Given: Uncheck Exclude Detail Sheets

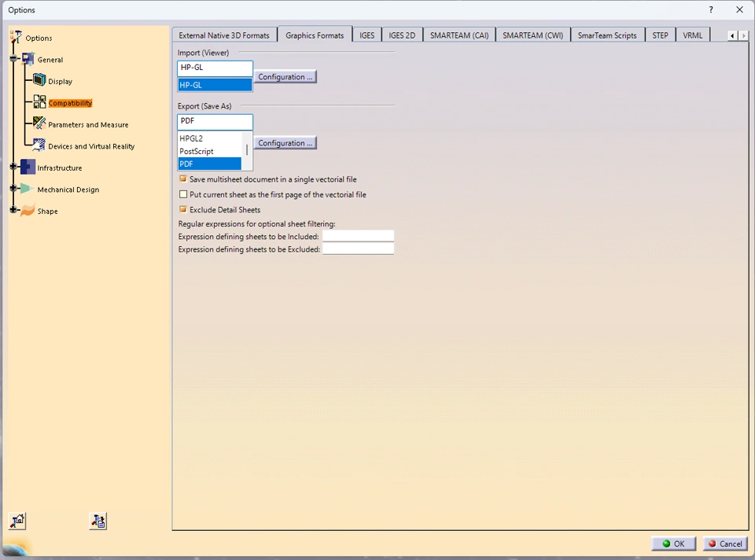Looking at the screenshot, I should click(183, 209).
